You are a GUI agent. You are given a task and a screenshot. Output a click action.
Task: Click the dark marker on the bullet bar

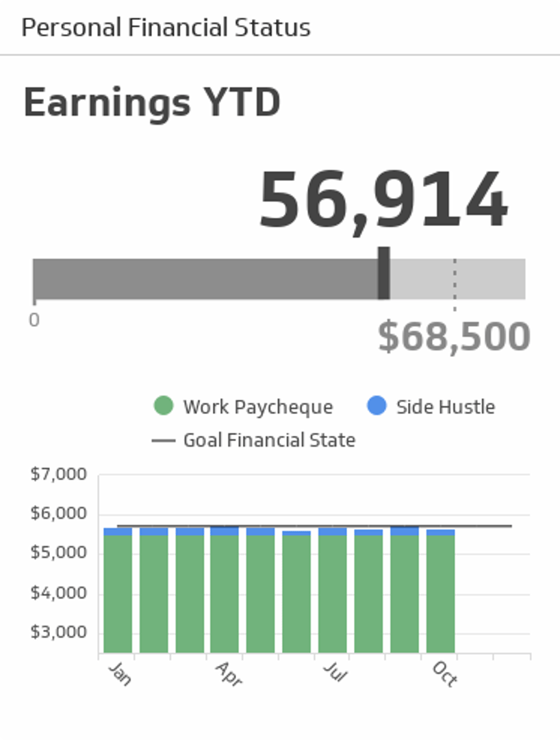pos(384,273)
